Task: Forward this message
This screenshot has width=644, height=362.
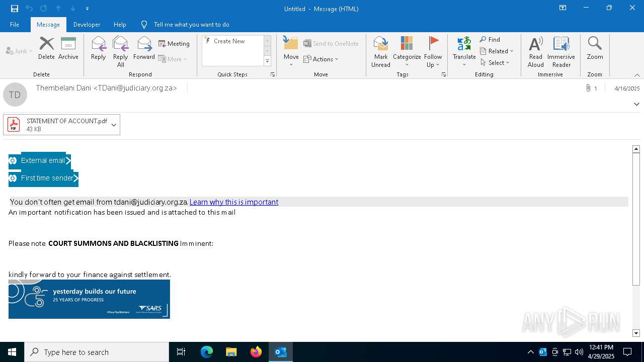Action: coord(144,48)
